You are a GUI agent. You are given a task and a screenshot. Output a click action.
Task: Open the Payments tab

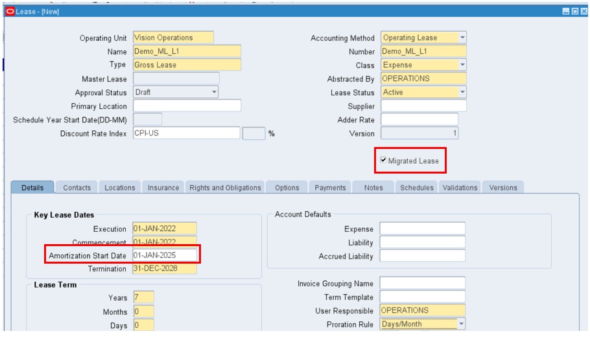tap(330, 188)
